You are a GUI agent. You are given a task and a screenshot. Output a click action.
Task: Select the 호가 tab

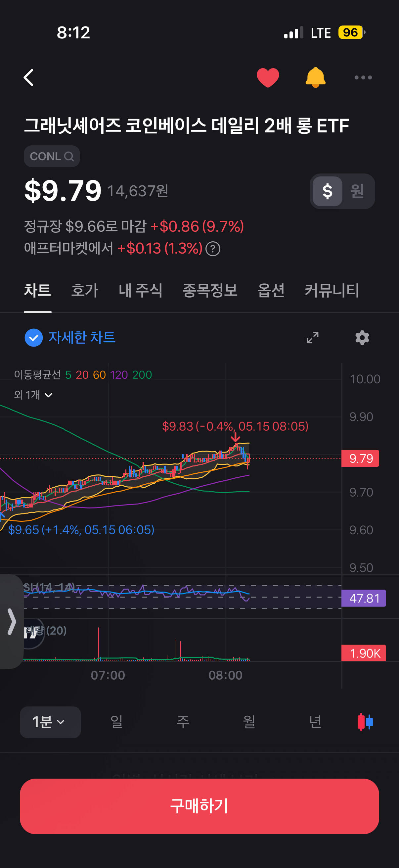pos(85,290)
